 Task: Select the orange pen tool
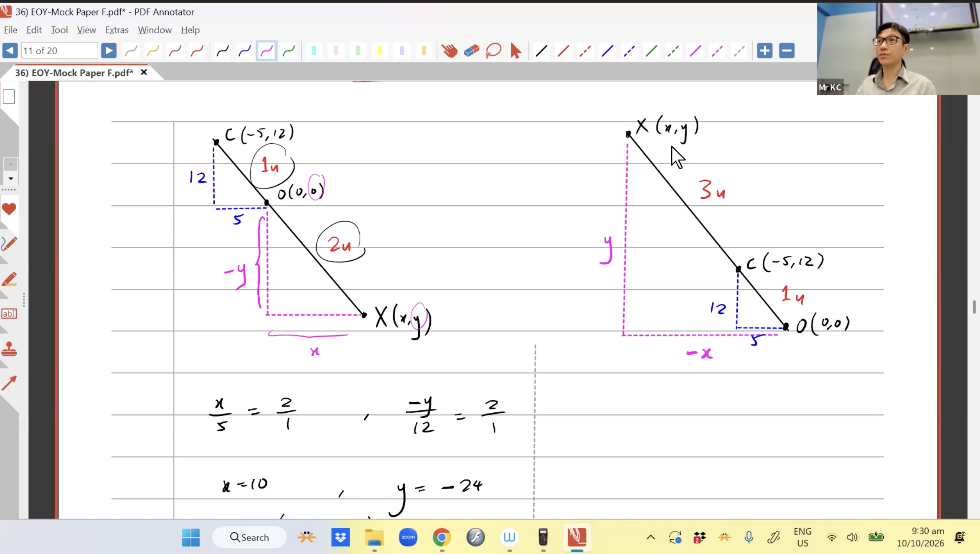[153, 51]
